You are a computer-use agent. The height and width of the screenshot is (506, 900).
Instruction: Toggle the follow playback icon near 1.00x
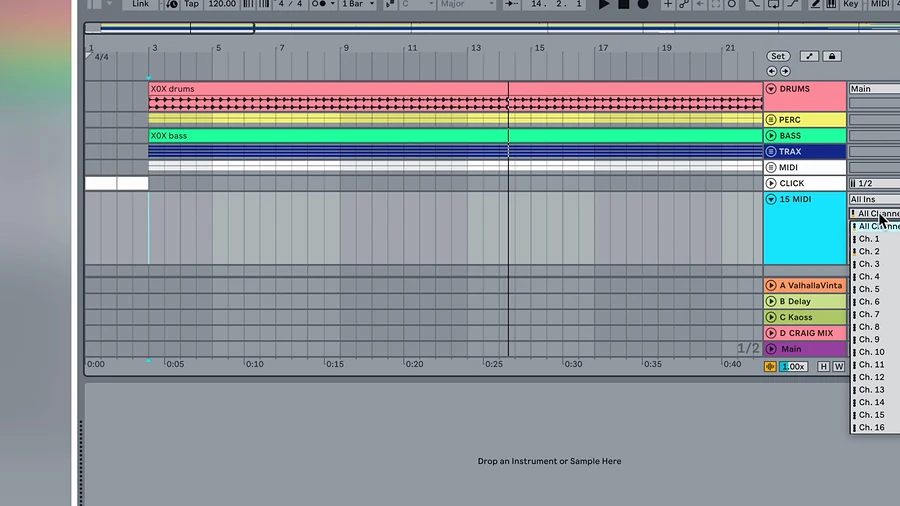(x=770, y=367)
